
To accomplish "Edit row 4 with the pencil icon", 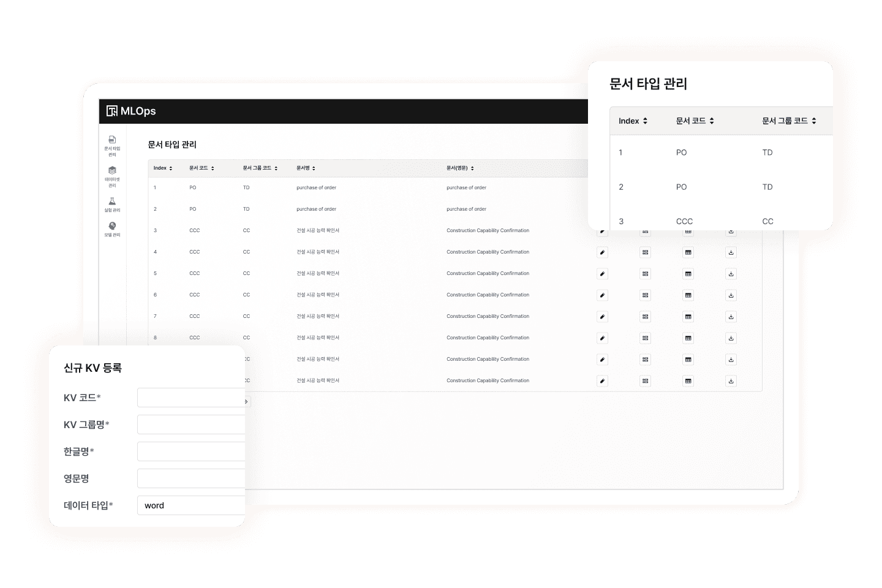I will [603, 252].
